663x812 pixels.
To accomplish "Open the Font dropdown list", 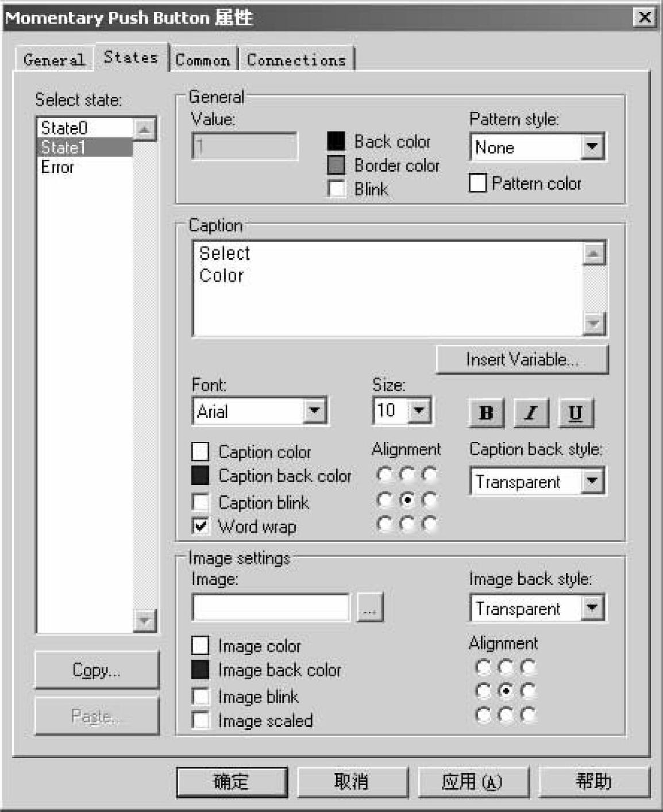I will pos(314,411).
